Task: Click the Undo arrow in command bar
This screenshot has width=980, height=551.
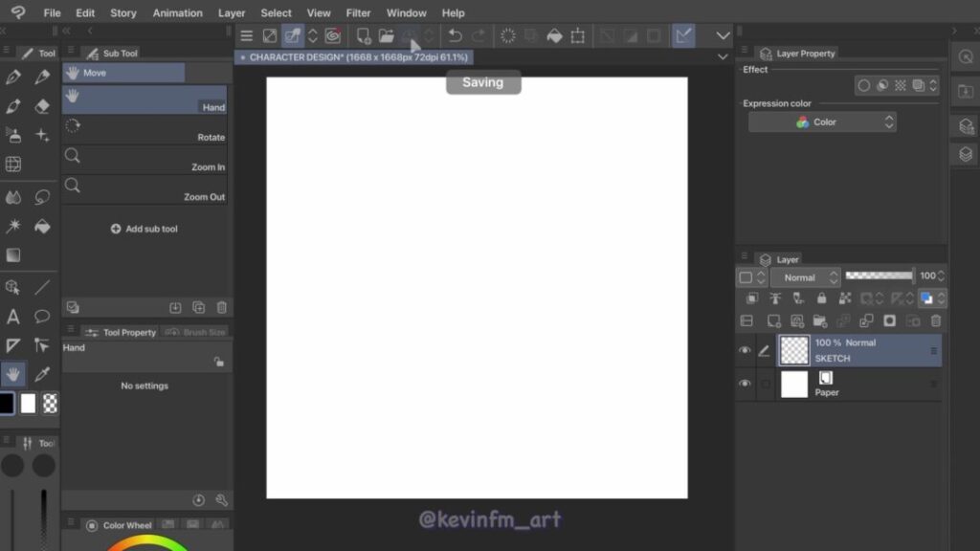Action: (x=455, y=35)
